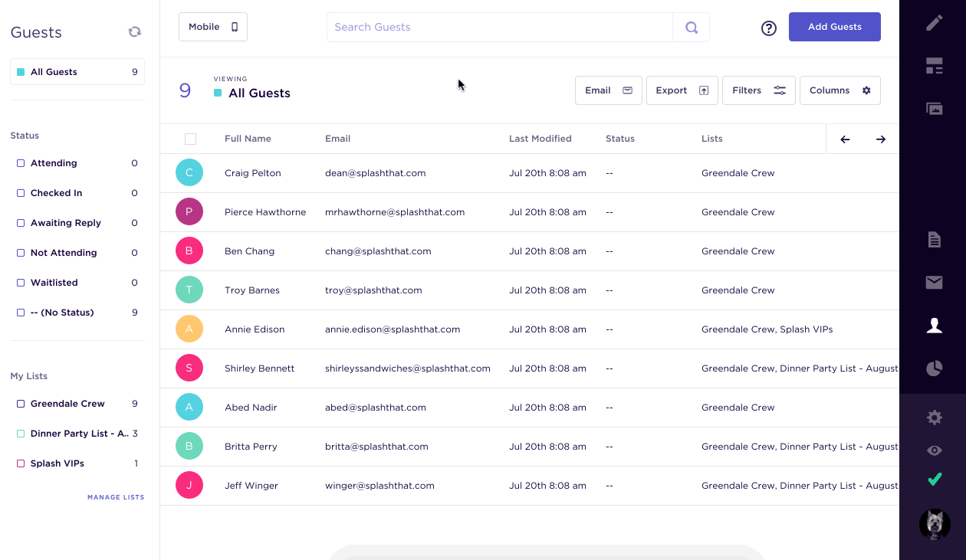Sort by Lists column header
The height and width of the screenshot is (560, 966).
click(712, 139)
